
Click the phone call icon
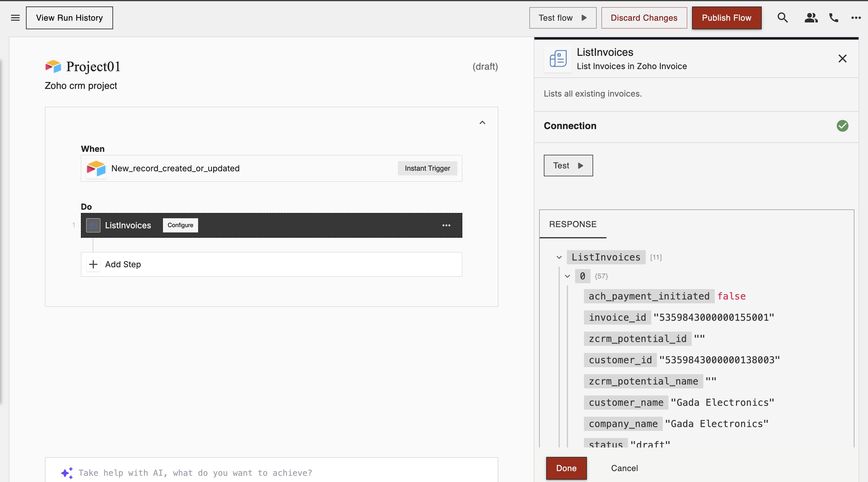pyautogui.click(x=833, y=17)
